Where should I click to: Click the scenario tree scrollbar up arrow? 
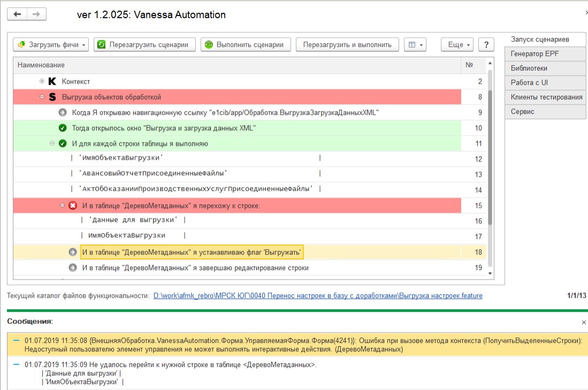(490, 63)
